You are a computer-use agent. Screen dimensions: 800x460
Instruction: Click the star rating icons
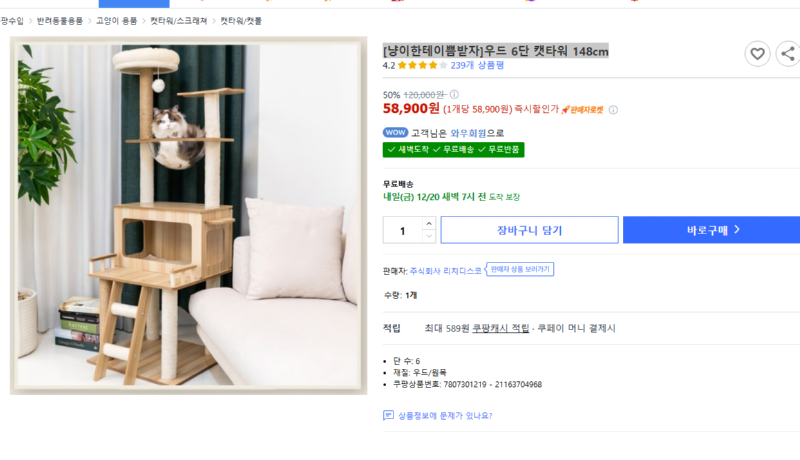click(x=422, y=65)
